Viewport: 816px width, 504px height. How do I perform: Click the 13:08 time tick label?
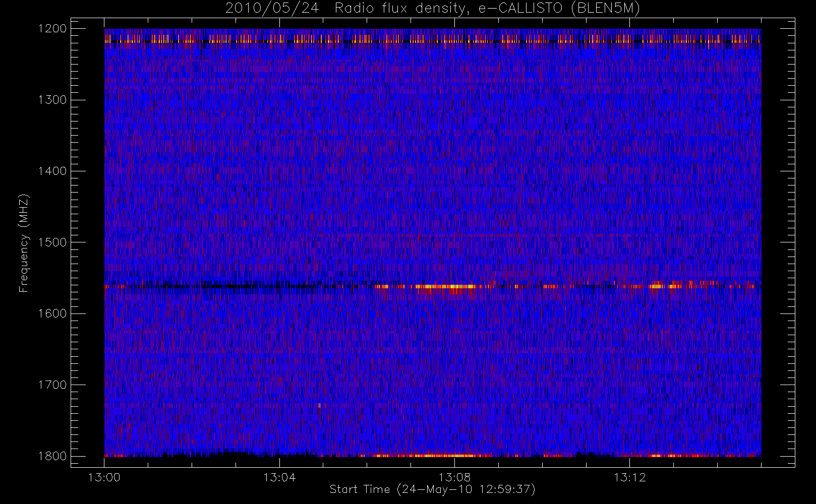point(454,477)
